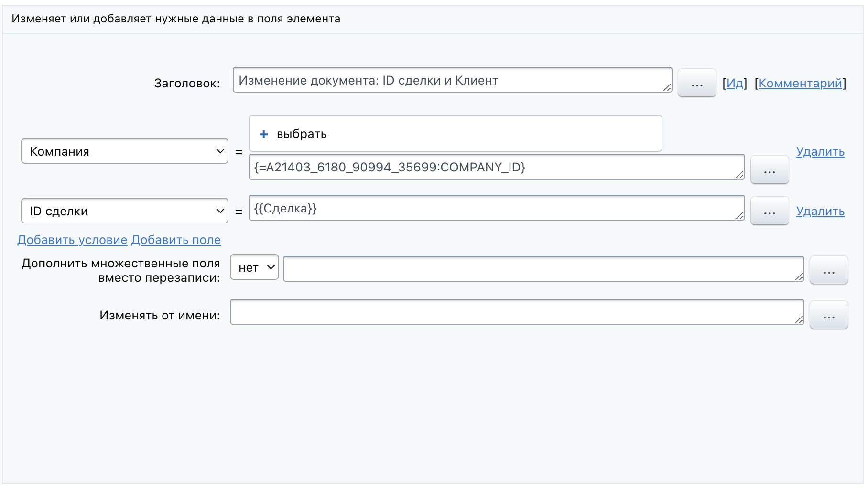Open the нет dropdown selector
This screenshot has width=868, height=488.
coord(254,267)
